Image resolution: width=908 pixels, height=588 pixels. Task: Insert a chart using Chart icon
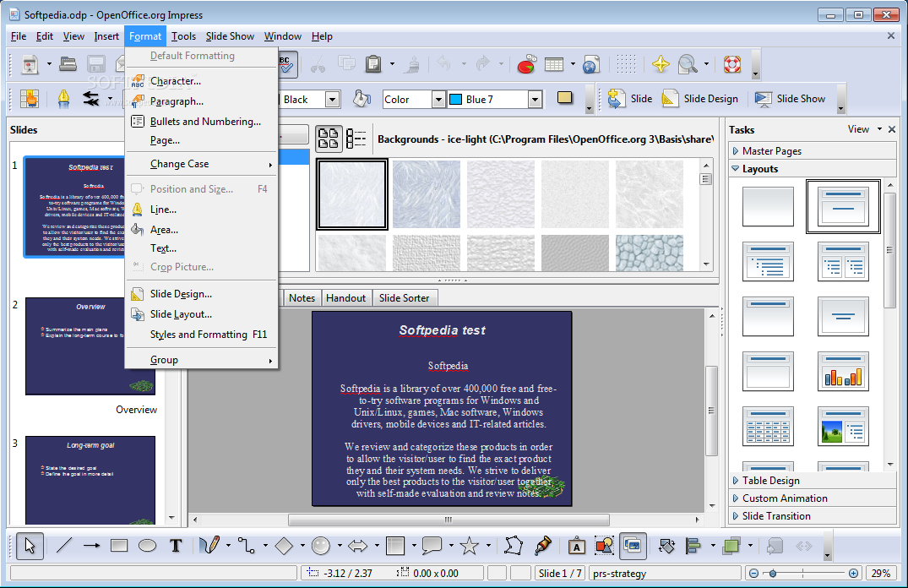526,64
